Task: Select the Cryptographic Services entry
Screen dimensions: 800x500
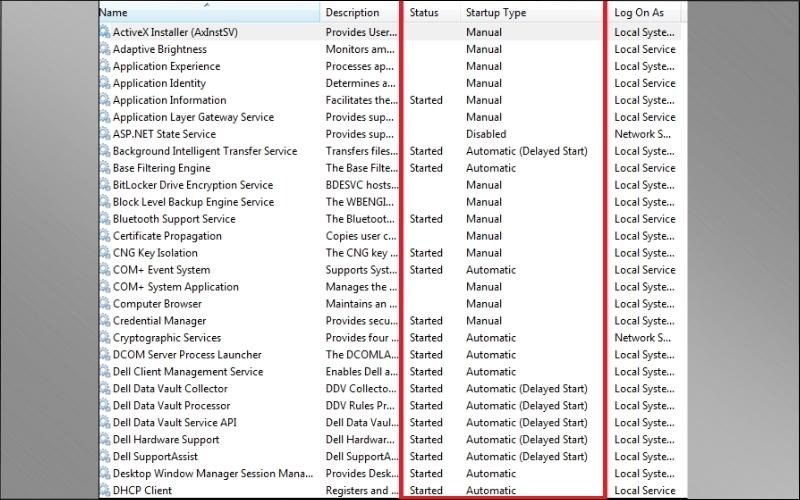Action: click(x=167, y=338)
